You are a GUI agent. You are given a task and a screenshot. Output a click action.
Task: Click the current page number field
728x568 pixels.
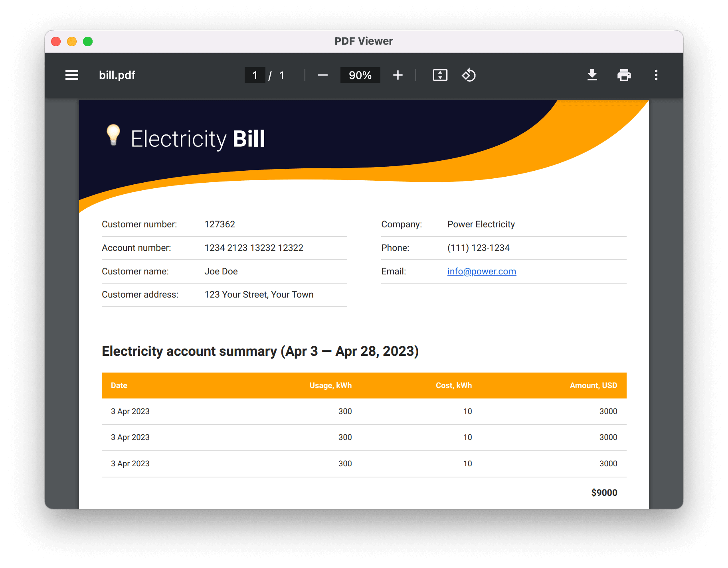(x=255, y=75)
